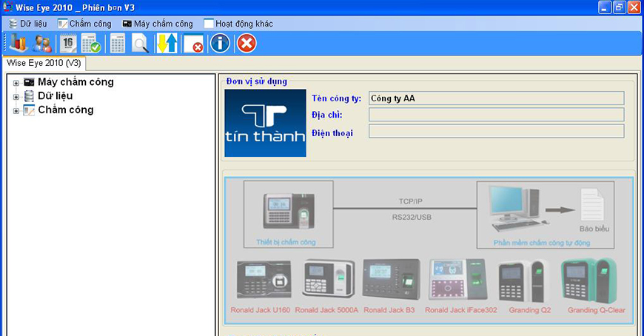Viewport: 644px width, 336px height.
Task: Expand the Máy chấm công tree node
Action: point(16,83)
